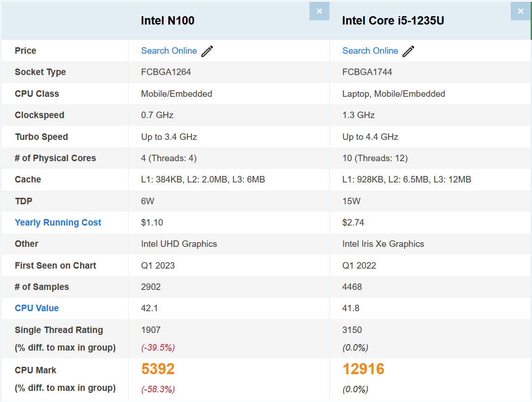Screen dimensions: 532x402
Task: Click the Q1 2022 first seen value
Action: coord(359,265)
